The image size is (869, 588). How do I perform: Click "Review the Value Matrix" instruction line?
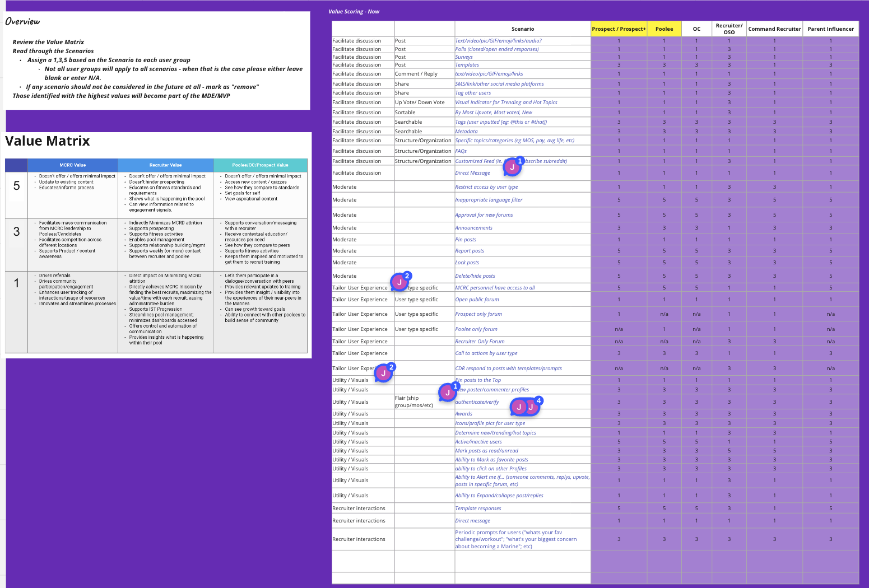[x=48, y=42]
